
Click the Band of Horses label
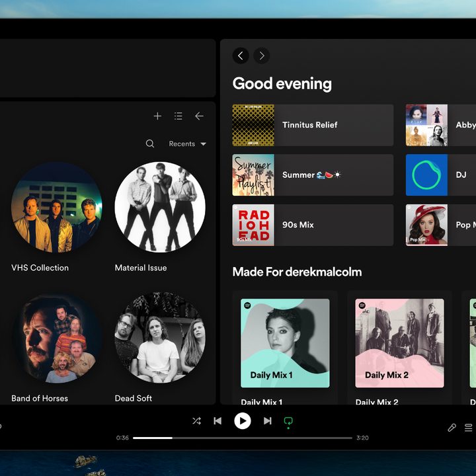(x=40, y=398)
